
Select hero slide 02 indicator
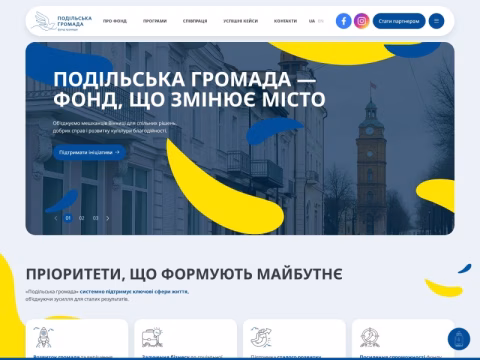[82, 218]
